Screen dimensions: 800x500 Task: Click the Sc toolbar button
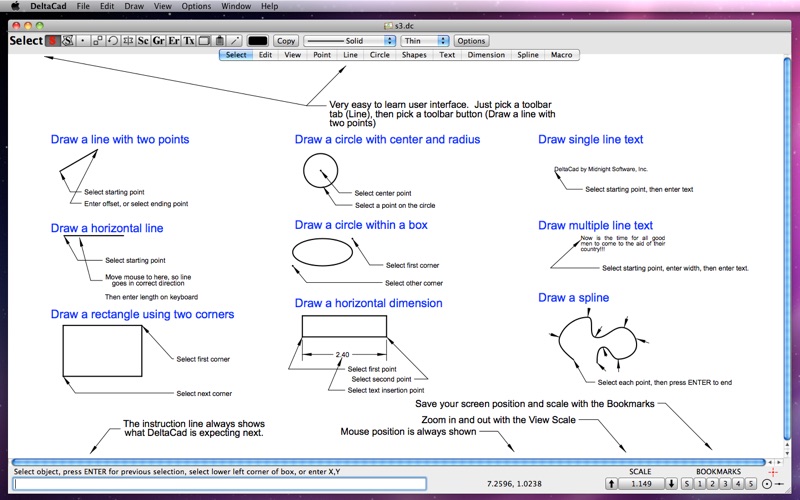coord(143,41)
